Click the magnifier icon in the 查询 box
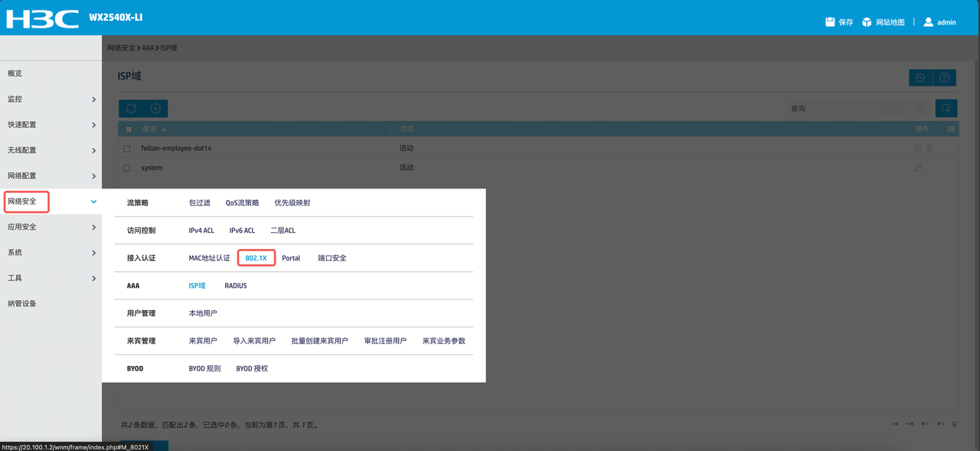Screen dimensions: 980x451 click(x=921, y=109)
